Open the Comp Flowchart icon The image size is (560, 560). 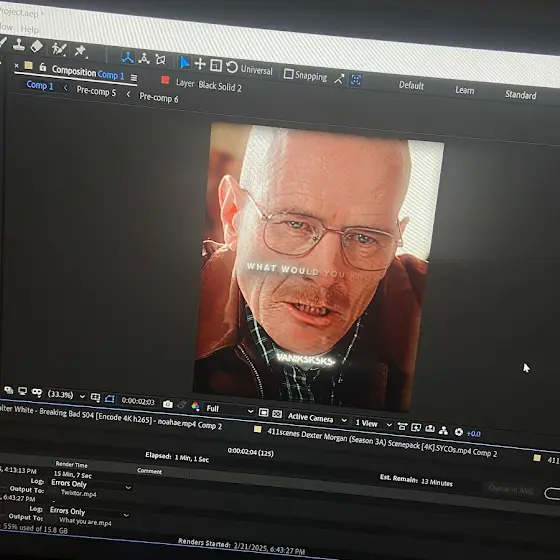(444, 430)
